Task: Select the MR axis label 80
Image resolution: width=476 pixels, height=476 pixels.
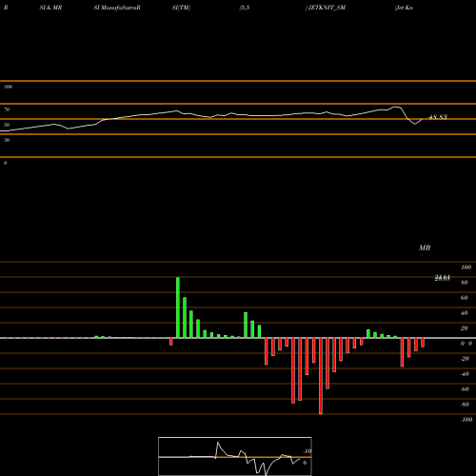Action: pyautogui.click(x=465, y=283)
